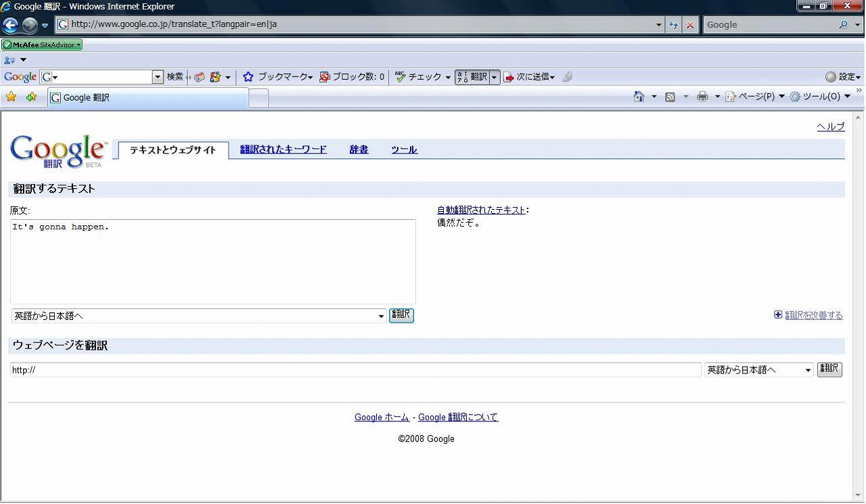Viewport: 866px width, 504px height.
Task: Open the ツール(O) tools menu
Action: pyautogui.click(x=820, y=97)
